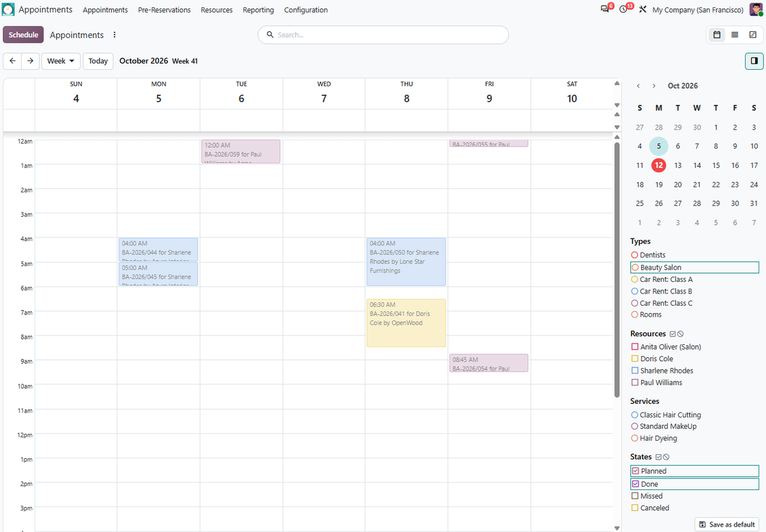This screenshot has height=532, width=766.
Task: Select October 20 in the mini calendar
Action: point(678,184)
